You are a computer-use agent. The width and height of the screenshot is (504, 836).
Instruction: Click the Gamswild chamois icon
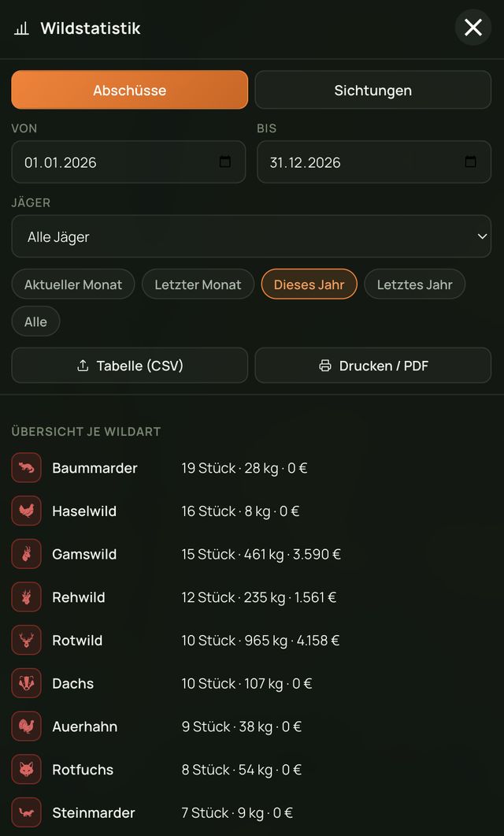click(x=26, y=555)
